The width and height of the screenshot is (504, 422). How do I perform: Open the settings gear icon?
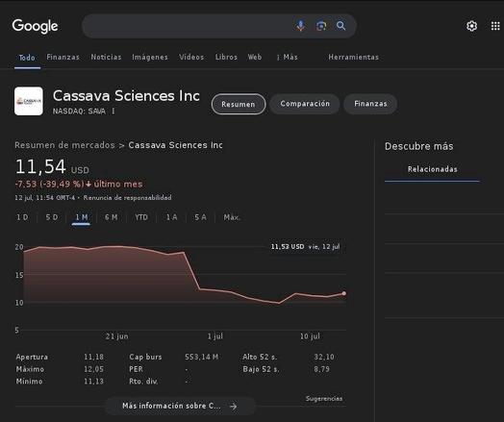pos(471,26)
